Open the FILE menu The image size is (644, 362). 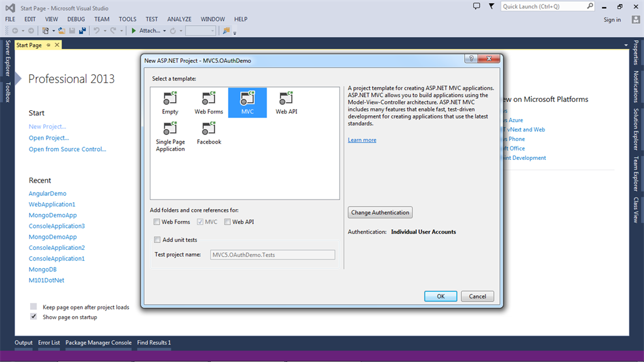pos(10,20)
